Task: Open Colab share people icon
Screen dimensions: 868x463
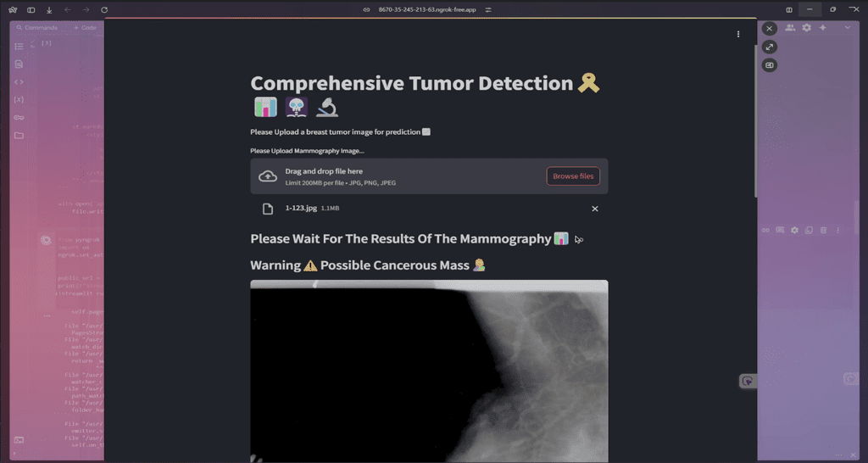Action: 790,28
